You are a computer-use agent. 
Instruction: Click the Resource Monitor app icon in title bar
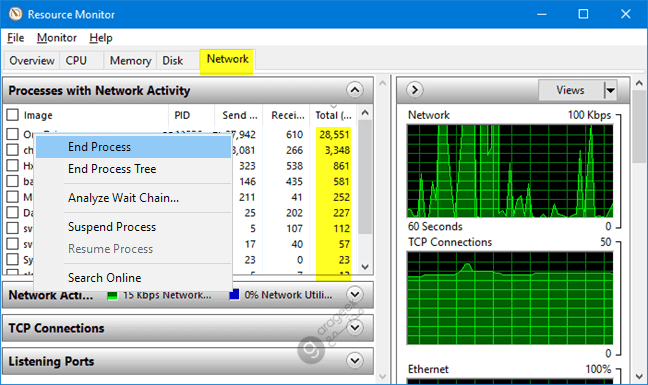click(x=15, y=14)
